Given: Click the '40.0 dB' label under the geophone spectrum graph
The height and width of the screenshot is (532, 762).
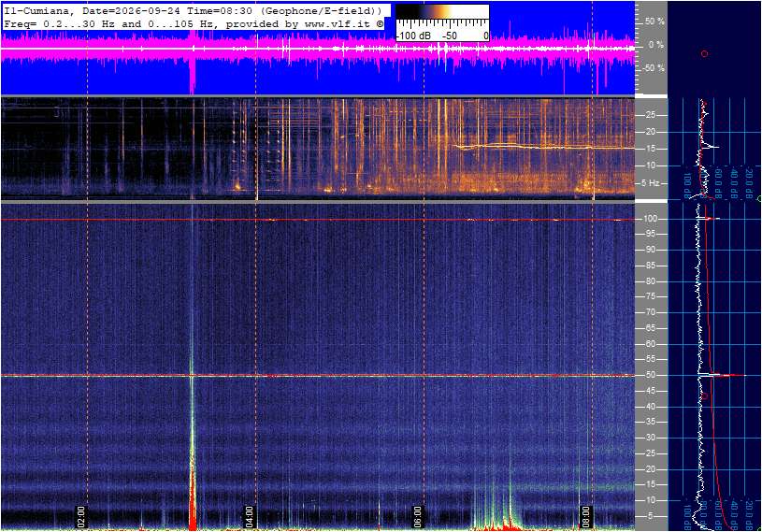Looking at the screenshot, I should pyautogui.click(x=733, y=184).
